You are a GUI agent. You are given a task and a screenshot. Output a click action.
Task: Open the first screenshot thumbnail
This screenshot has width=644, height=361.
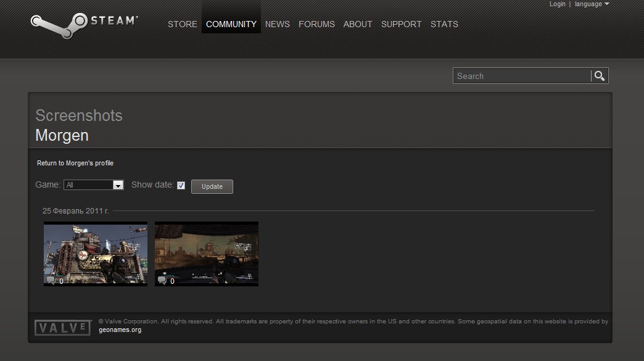pyautogui.click(x=95, y=254)
